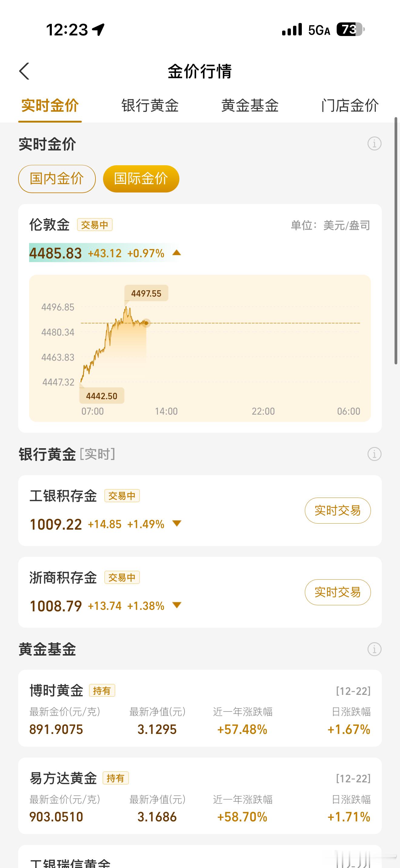
Task: Open info icon beside 银行黄金 heading
Action: pos(374,454)
